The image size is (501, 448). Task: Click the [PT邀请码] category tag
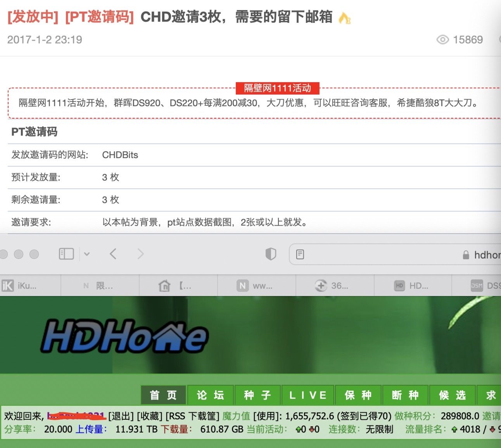coord(99,17)
